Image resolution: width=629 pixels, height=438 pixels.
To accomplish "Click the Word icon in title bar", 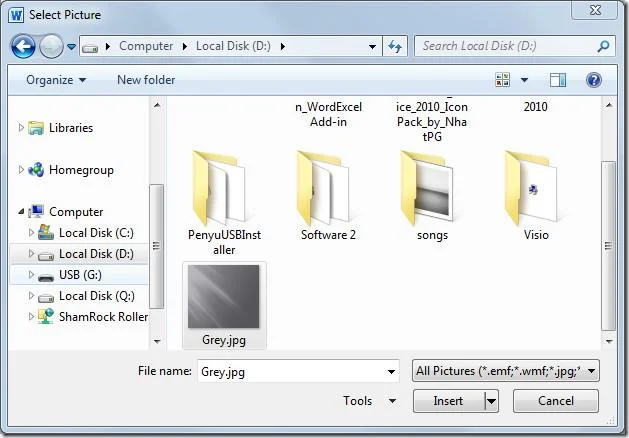I will [x=16, y=15].
